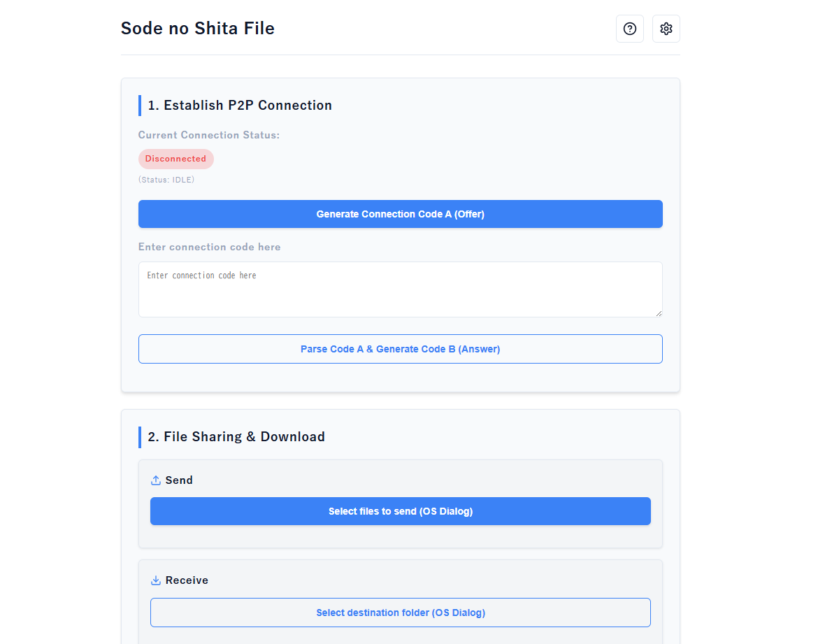
Task: Click the Current Connection Status label
Action: point(209,135)
